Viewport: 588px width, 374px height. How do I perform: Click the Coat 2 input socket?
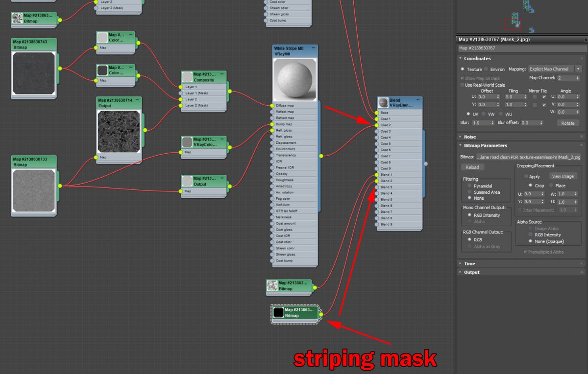pos(376,125)
